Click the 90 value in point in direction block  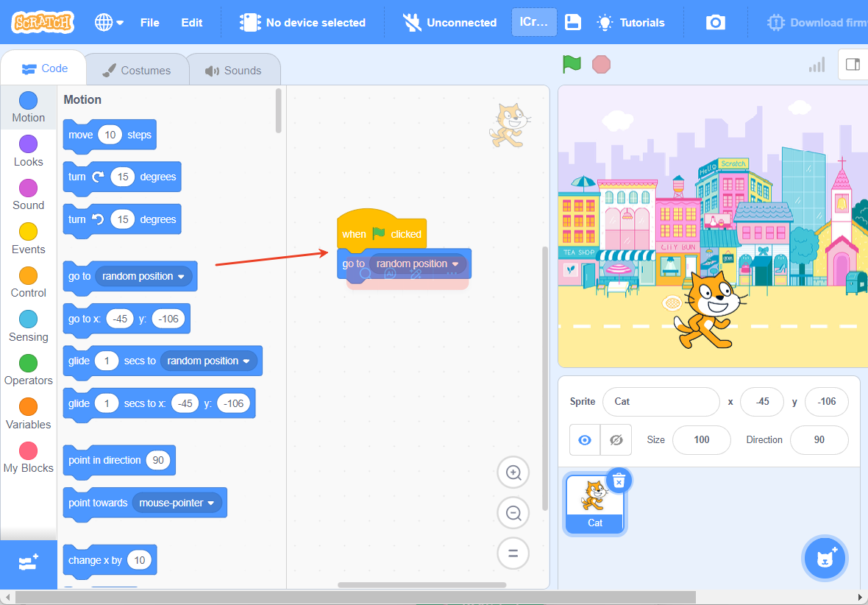tap(158, 461)
